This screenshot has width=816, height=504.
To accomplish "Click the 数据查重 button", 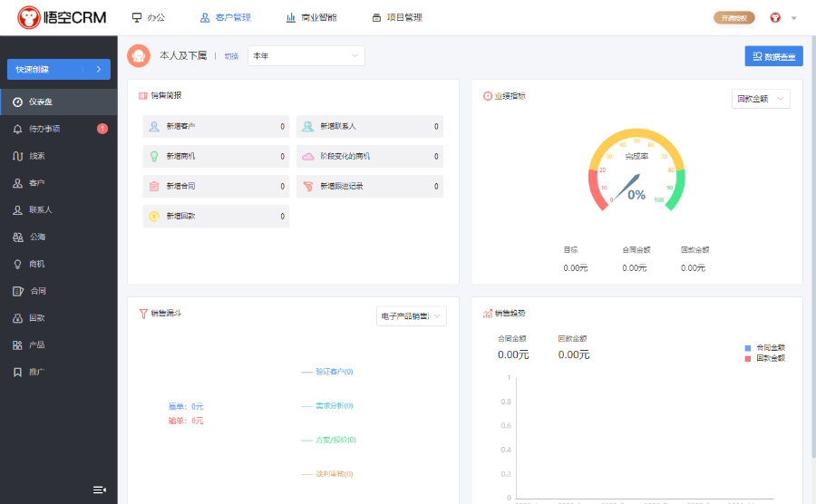I will [x=773, y=56].
